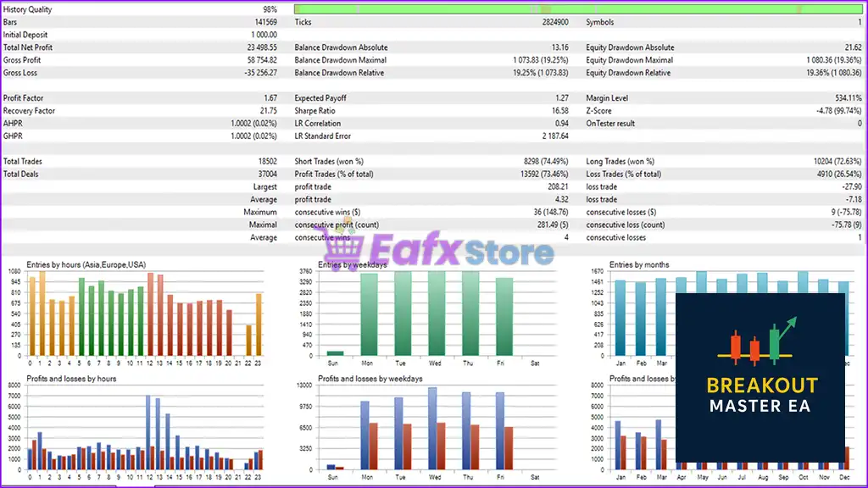Select Balance Drawdown Absolute value 13.16
Viewport: 868px width, 488px height.
[559, 47]
